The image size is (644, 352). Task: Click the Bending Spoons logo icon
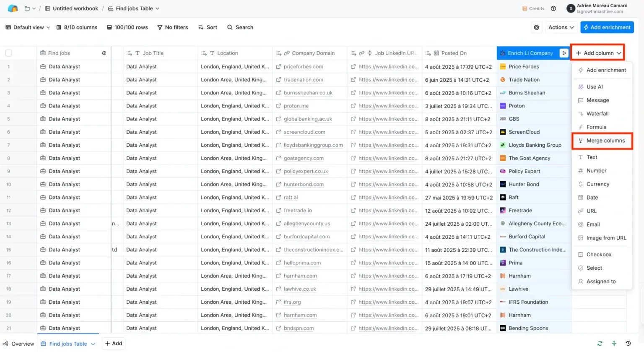click(x=503, y=329)
